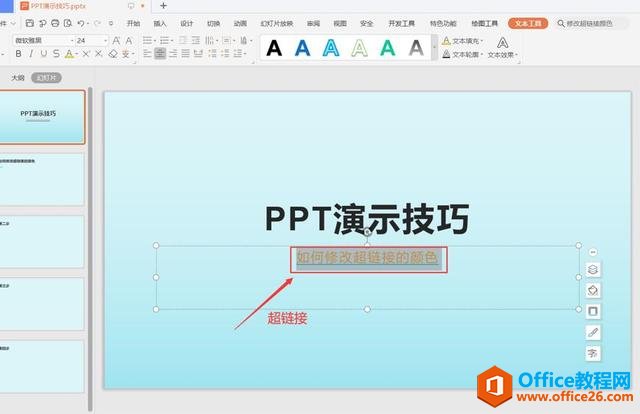Decrease font size with smaller A icon

(x=129, y=40)
